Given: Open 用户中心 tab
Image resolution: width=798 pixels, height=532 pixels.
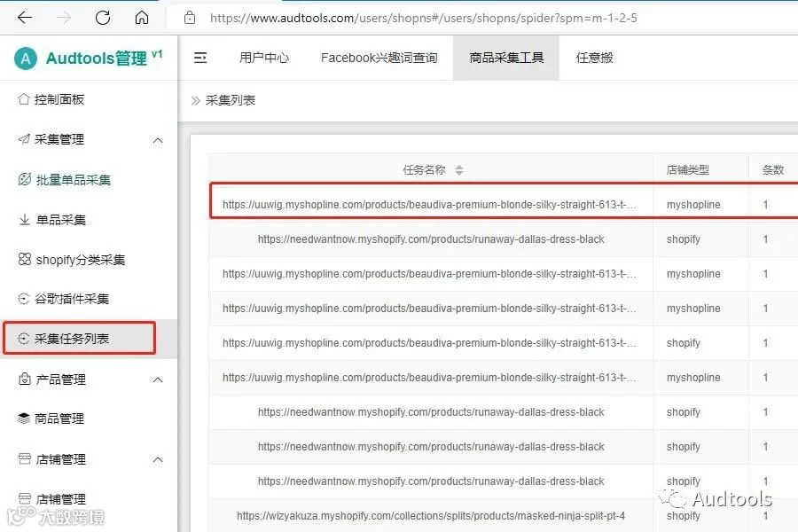Looking at the screenshot, I should point(264,58).
